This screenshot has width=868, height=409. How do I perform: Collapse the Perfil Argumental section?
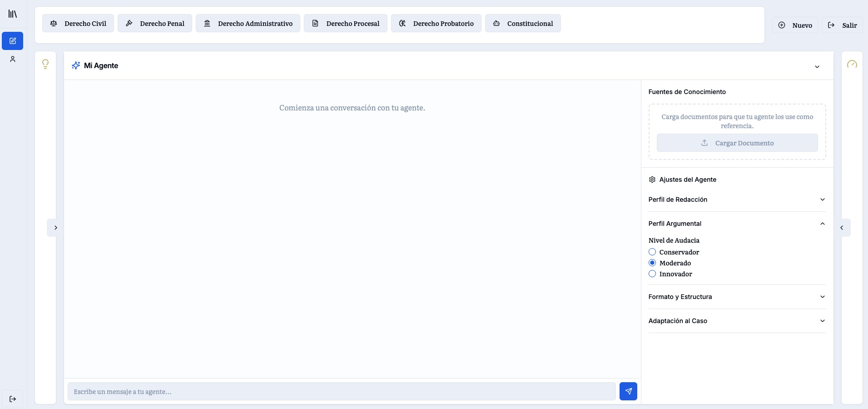[736, 224]
